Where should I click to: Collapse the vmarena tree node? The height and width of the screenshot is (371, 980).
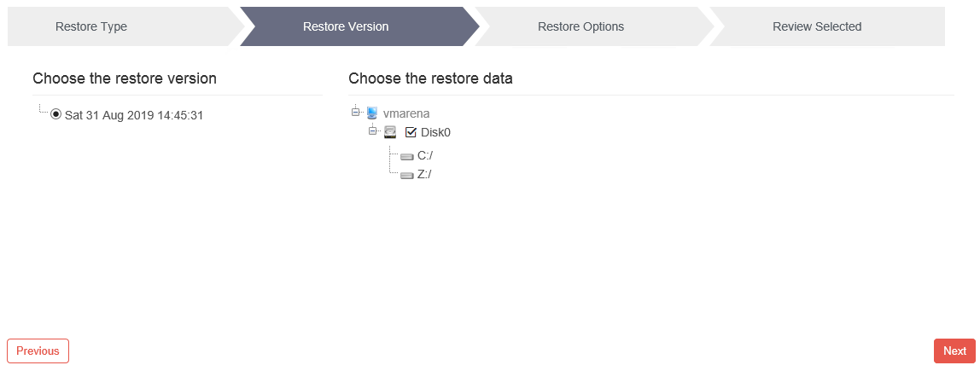(356, 113)
